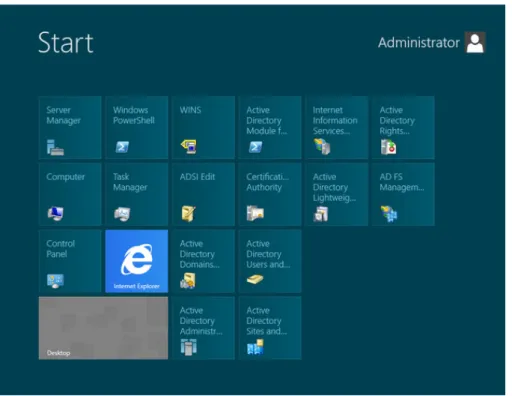Open Internet Information Services tile
This screenshot has width=512, height=396.
pyautogui.click(x=337, y=127)
